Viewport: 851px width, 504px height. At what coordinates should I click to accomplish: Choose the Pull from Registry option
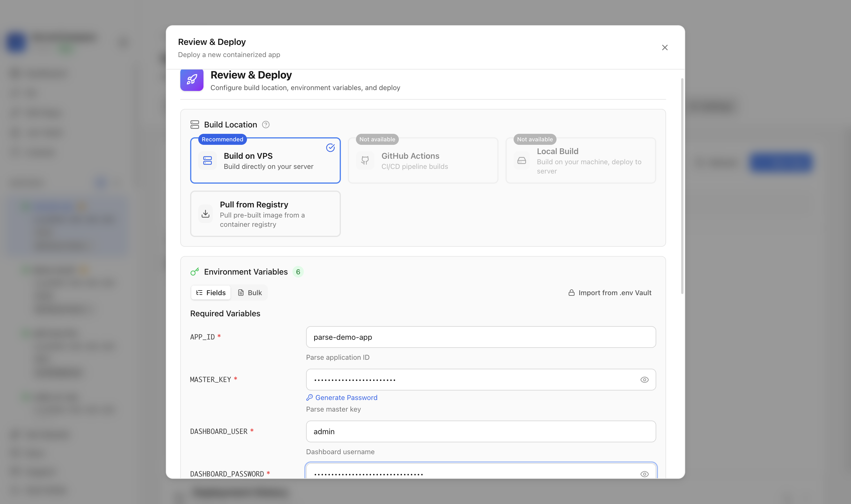coord(266,214)
